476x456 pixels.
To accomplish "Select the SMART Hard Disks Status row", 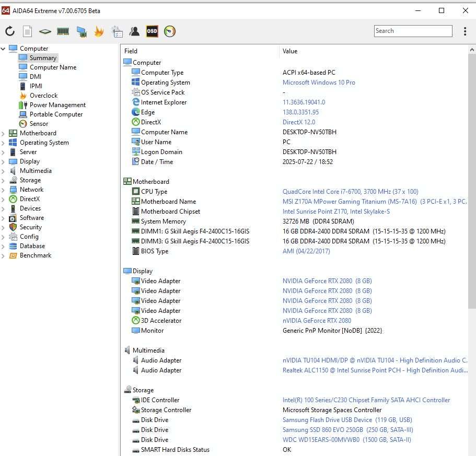I will [x=294, y=450].
